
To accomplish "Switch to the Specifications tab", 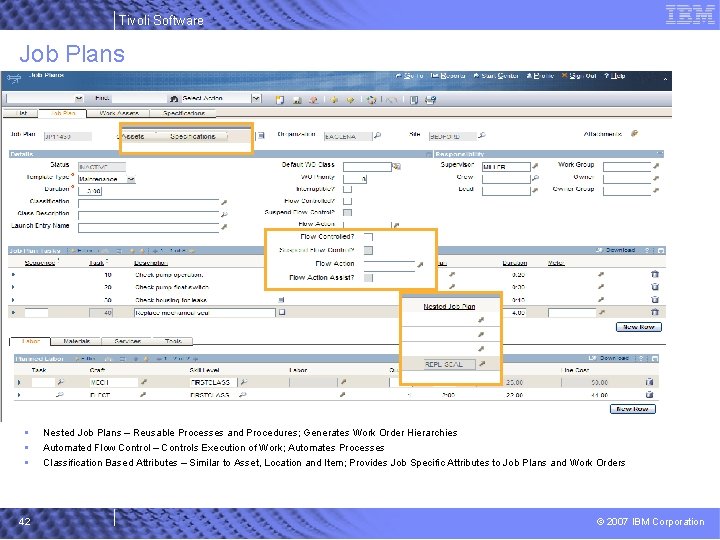I will click(184, 113).
